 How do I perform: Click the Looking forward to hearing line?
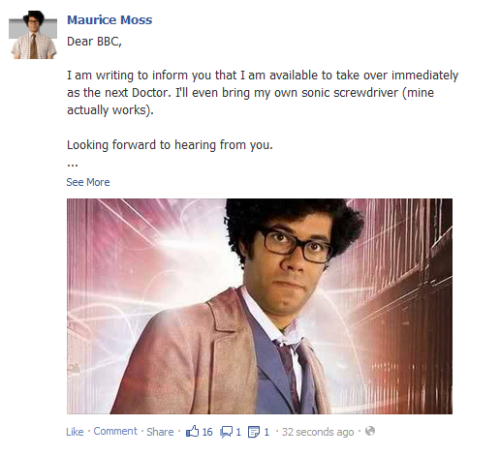click(x=170, y=145)
